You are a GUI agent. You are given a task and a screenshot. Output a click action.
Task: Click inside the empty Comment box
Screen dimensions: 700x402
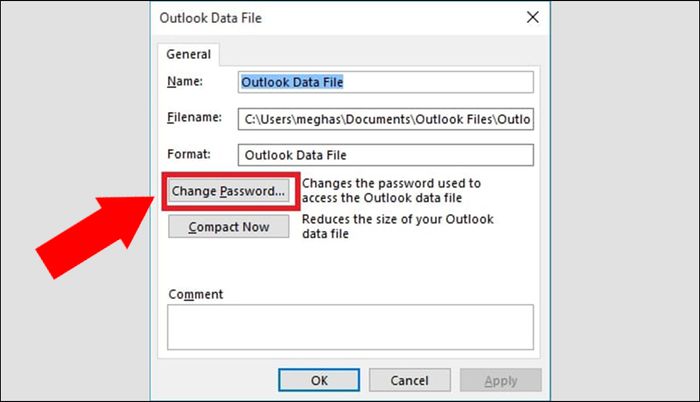click(x=350, y=327)
